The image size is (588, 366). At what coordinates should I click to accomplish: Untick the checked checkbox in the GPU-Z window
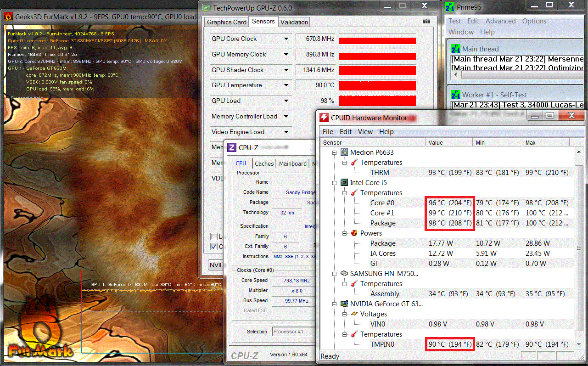point(214,247)
